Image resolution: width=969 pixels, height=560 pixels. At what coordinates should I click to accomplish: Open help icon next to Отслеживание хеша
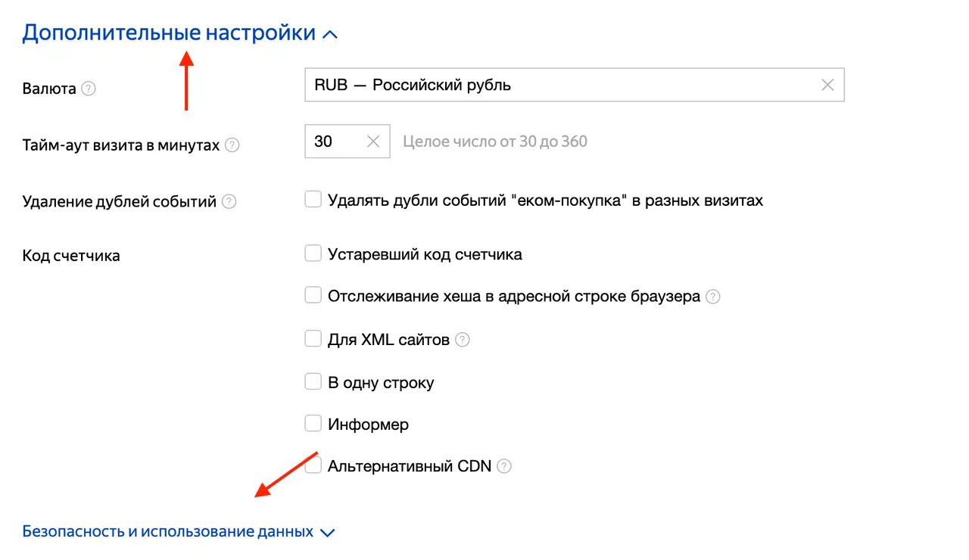(x=712, y=297)
